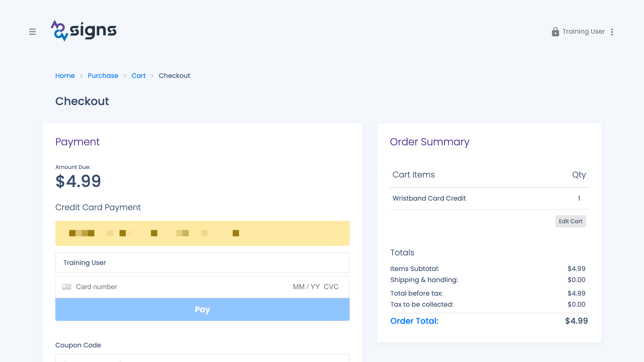Click the Training User name field
This screenshot has height=362, width=644.
point(202,262)
